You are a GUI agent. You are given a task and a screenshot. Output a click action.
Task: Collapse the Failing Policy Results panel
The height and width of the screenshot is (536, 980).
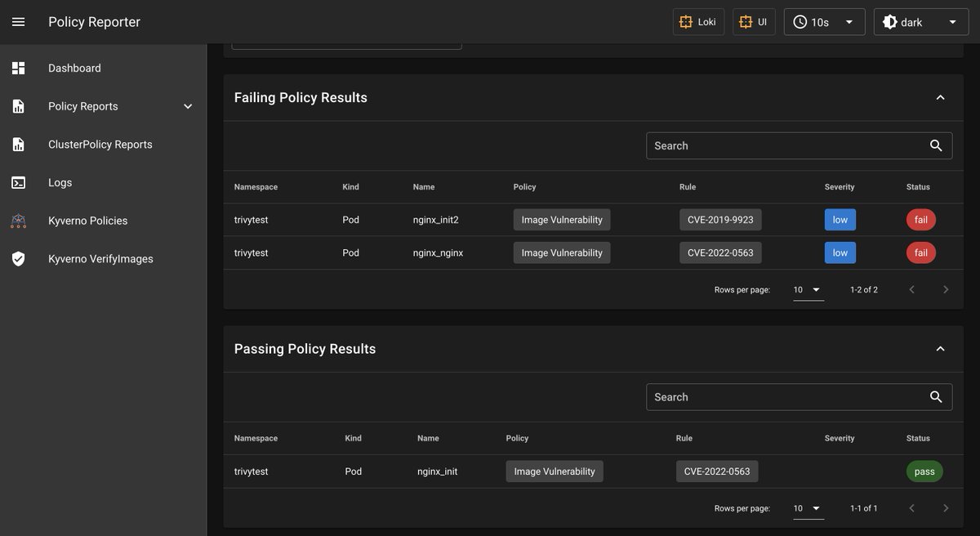coord(940,97)
